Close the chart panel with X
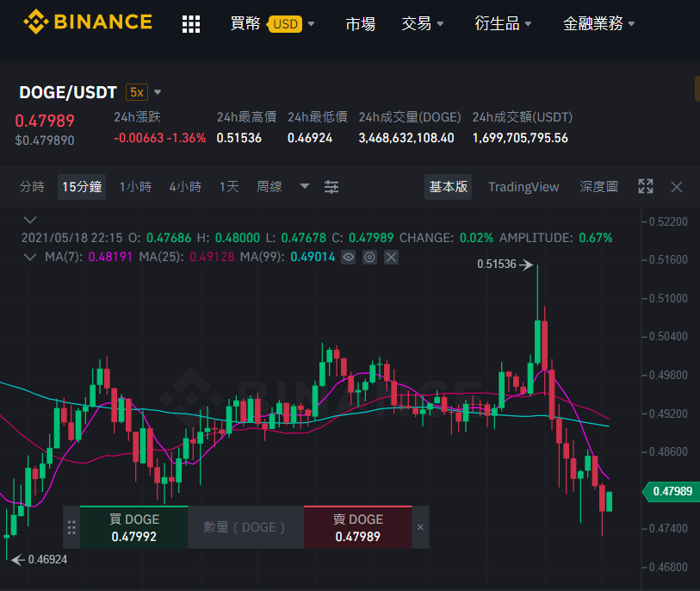The image size is (700, 591). pyautogui.click(x=677, y=187)
